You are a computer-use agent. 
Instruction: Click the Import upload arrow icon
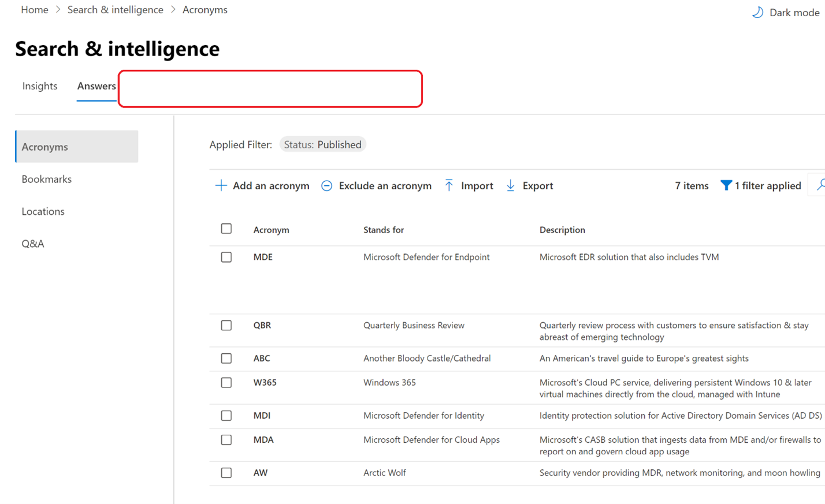[449, 185]
